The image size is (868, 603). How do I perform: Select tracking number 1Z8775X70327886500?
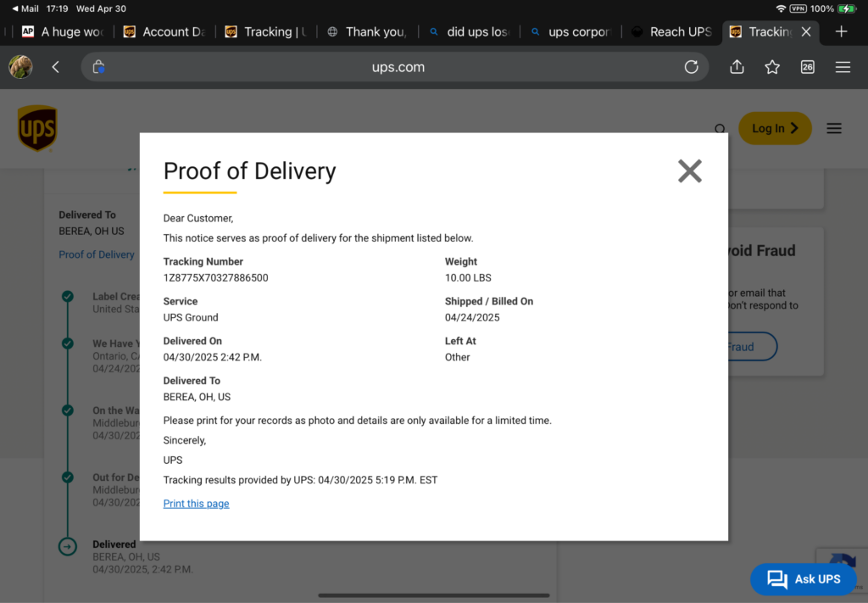click(216, 278)
